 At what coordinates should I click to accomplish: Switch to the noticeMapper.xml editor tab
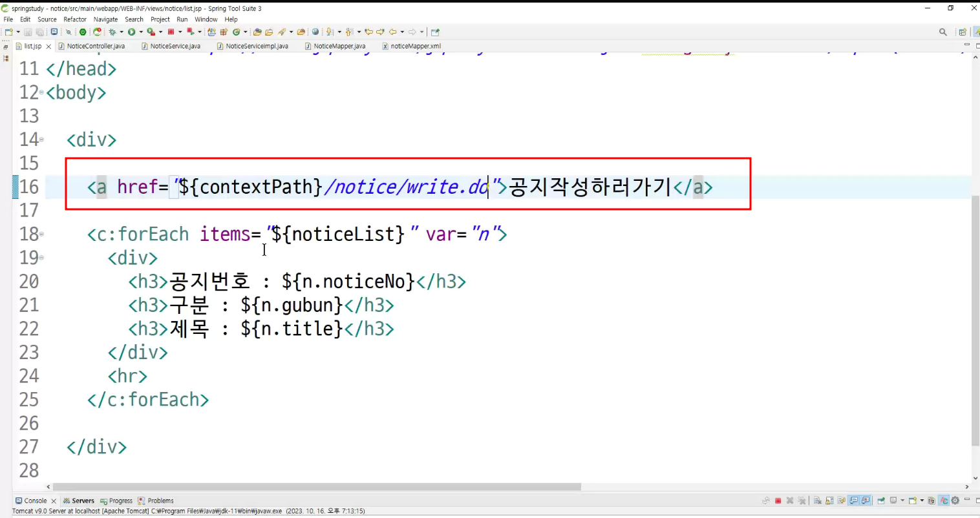pyautogui.click(x=412, y=46)
